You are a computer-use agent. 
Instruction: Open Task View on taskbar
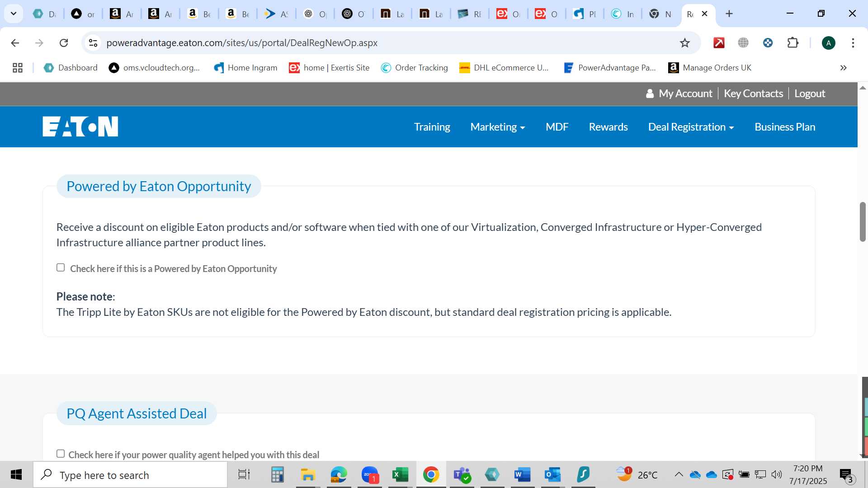pyautogui.click(x=244, y=475)
